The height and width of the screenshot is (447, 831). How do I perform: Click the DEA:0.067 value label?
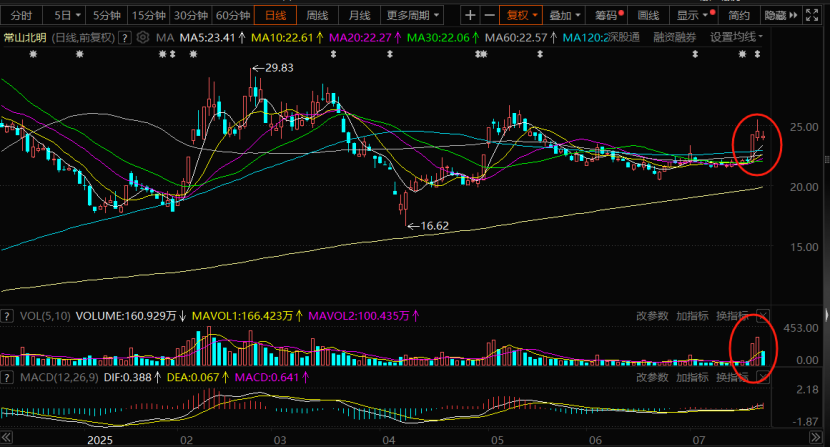193,378
